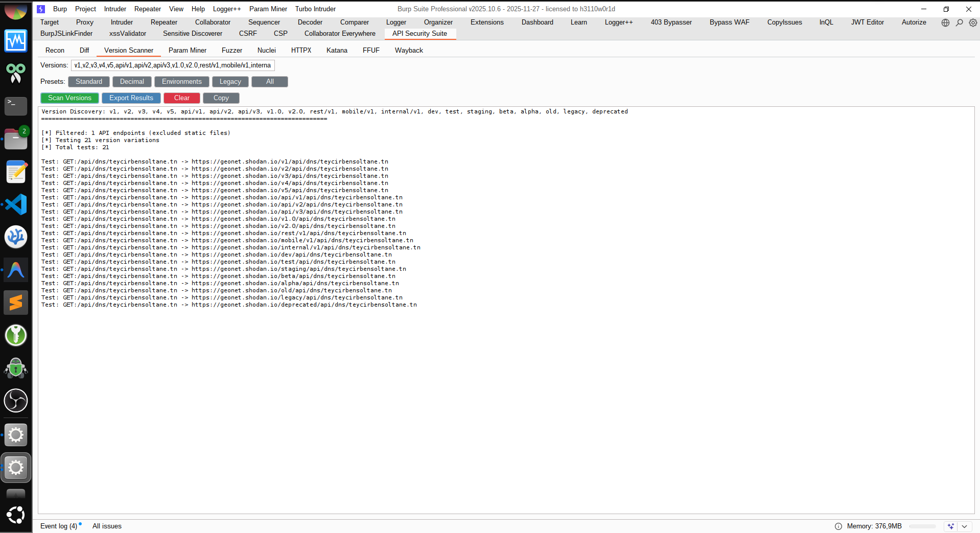This screenshot has width=980, height=533.
Task: Copy the scan results
Action: point(221,98)
